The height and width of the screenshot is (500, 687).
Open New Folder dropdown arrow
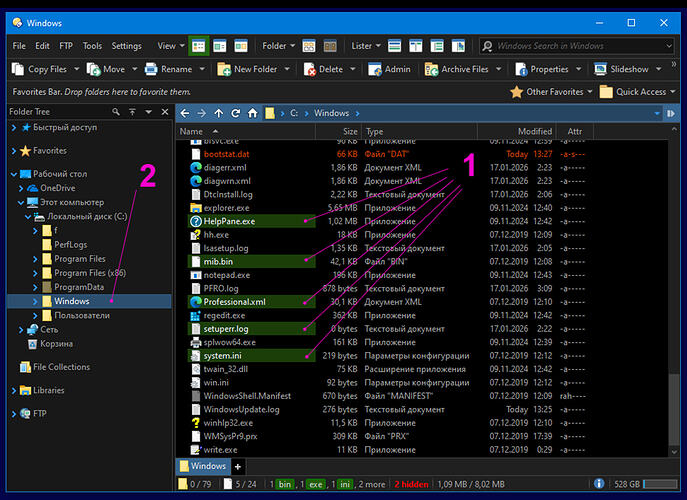click(x=287, y=69)
